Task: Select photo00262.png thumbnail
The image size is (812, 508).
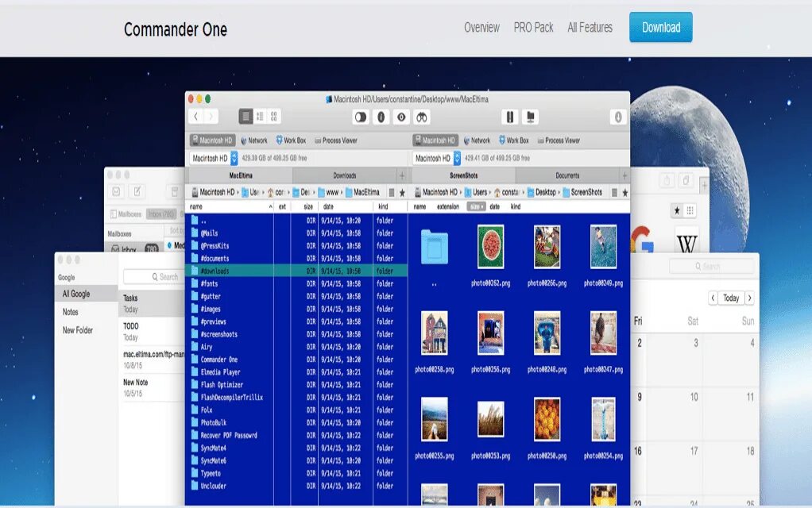Action: (x=490, y=247)
